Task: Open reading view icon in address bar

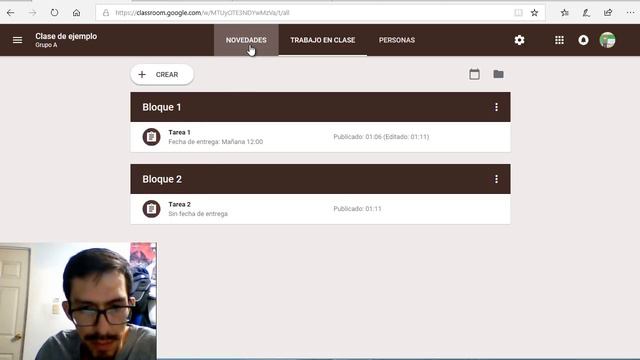Action: (x=518, y=13)
